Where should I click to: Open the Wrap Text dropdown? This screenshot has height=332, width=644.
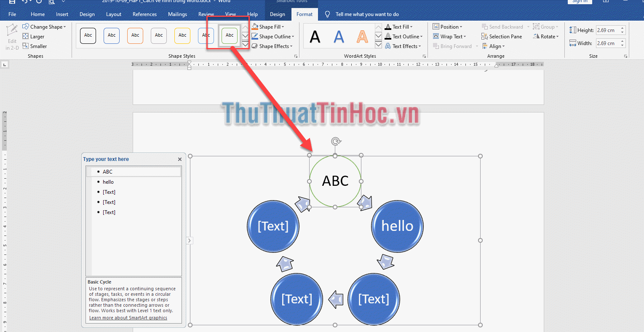click(x=449, y=37)
